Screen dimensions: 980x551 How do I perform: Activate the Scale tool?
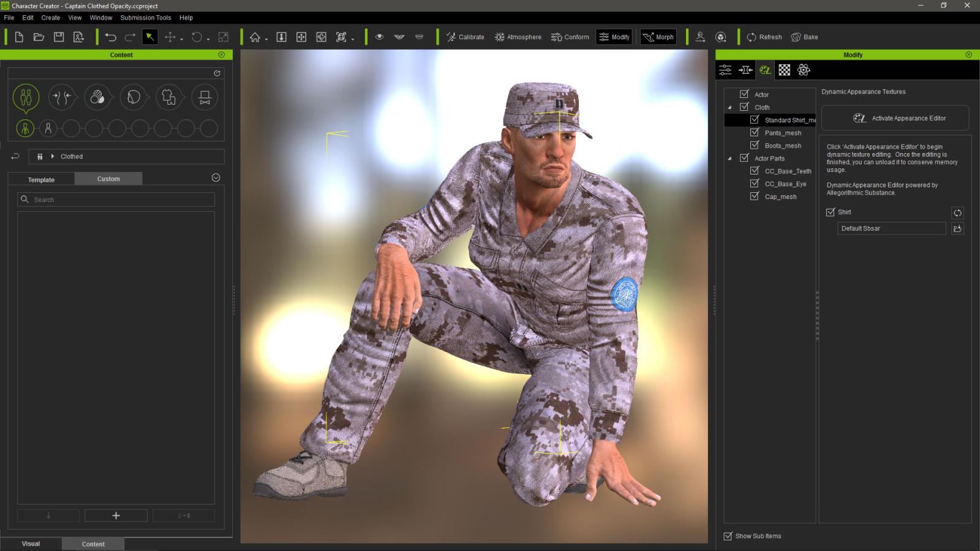coord(224,37)
